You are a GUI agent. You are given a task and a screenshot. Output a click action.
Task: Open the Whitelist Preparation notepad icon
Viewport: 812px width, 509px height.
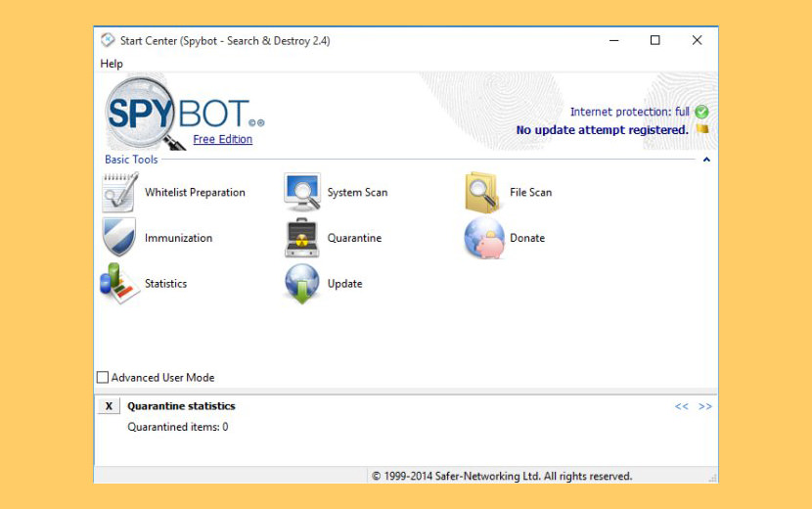(120, 192)
